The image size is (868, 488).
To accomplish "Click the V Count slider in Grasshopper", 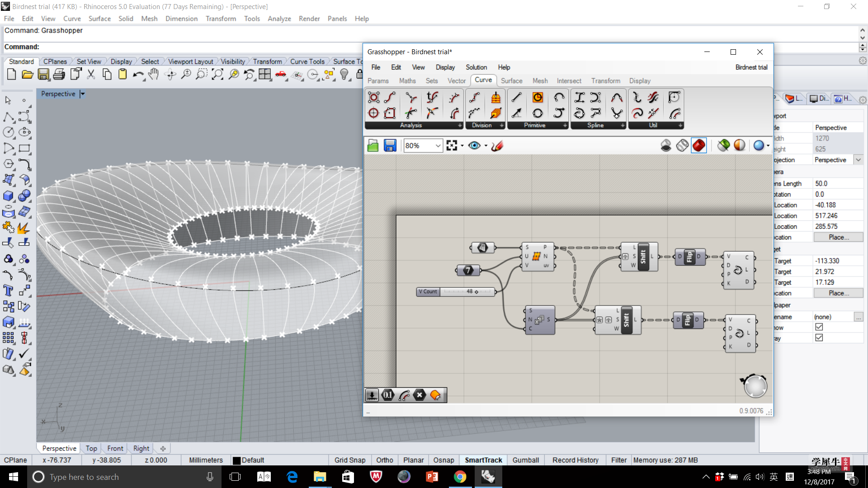I will click(x=456, y=291).
